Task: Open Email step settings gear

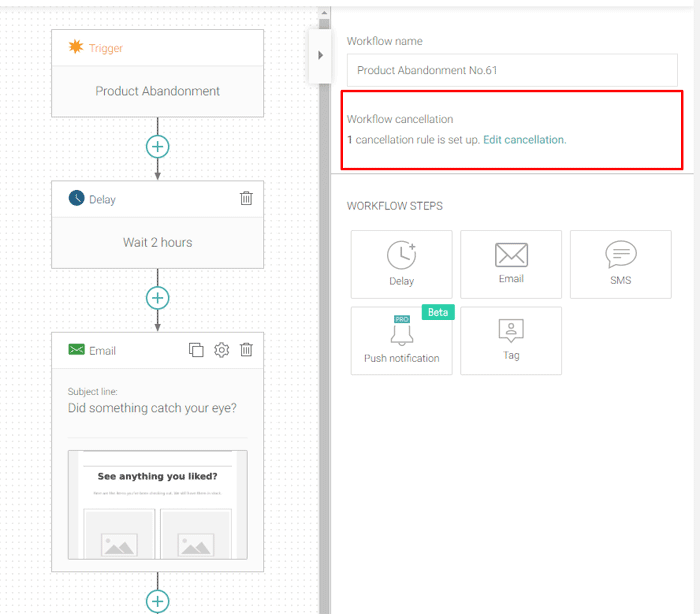Action: tap(221, 350)
